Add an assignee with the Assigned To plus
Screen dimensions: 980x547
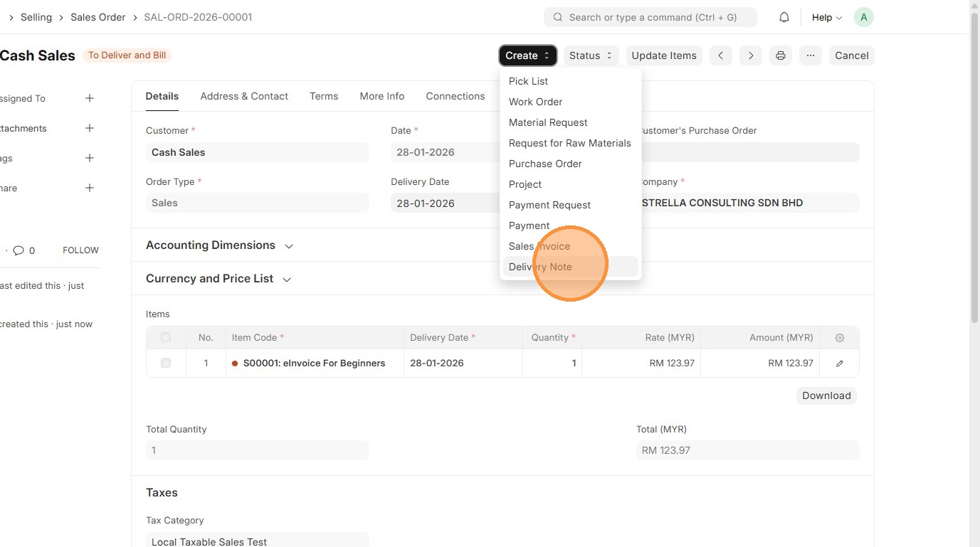pyautogui.click(x=90, y=98)
